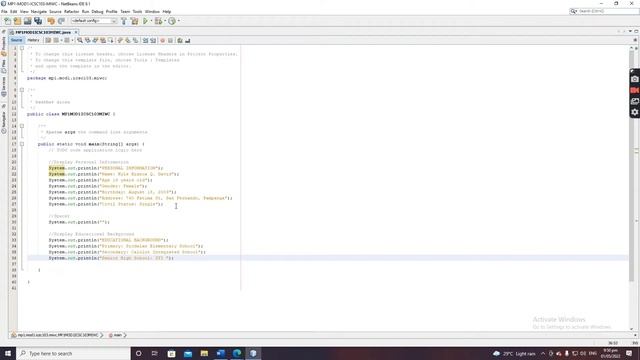
Task: Click the vertical editor scrollbar
Action: click(x=631, y=165)
